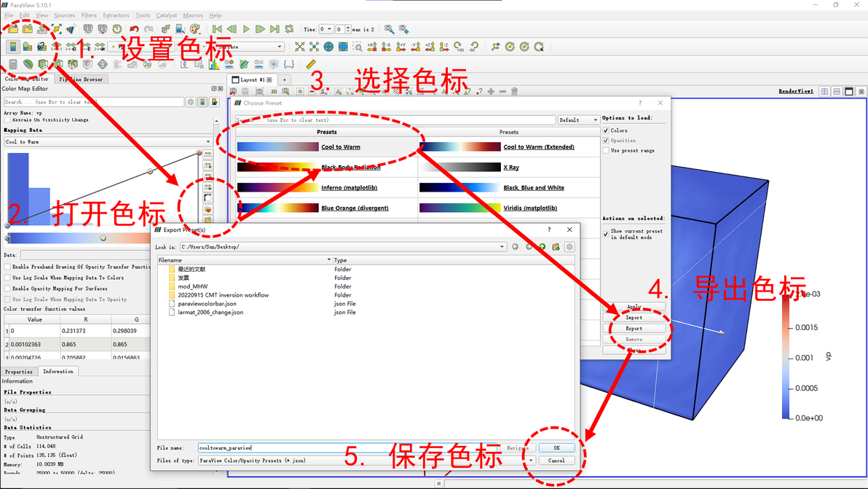Image resolution: width=868 pixels, height=489 pixels.
Task: Click the trash icon in view toolbar
Action: [x=514, y=91]
